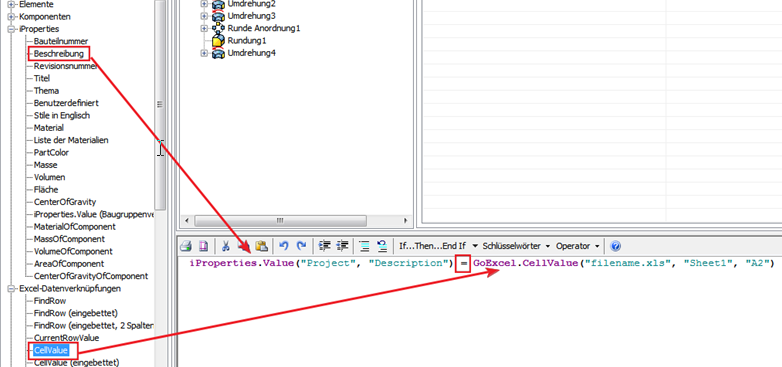This screenshot has height=367, width=782.
Task: Expand the Umdrehung2 node
Action: point(204,4)
